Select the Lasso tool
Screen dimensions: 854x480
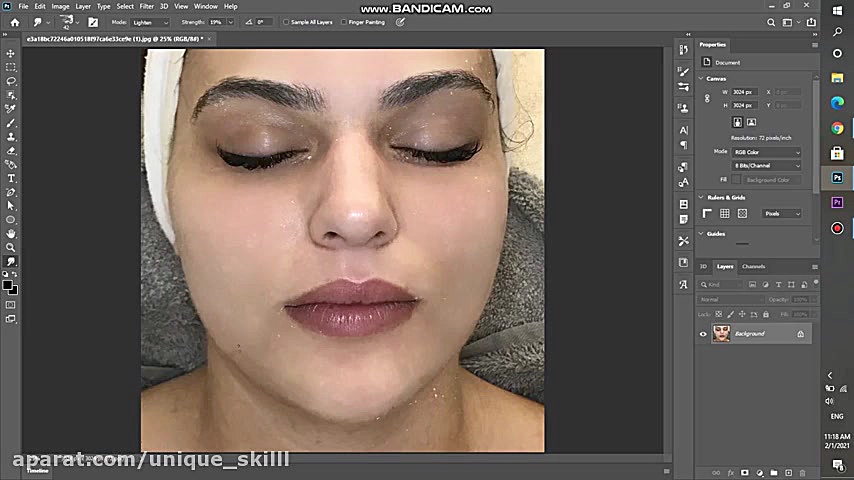[11, 81]
